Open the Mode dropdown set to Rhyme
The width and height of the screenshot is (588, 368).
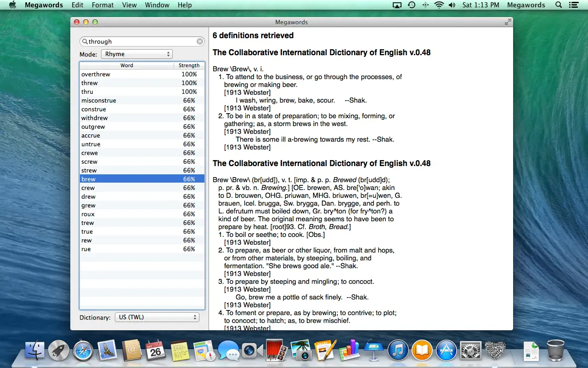point(136,54)
